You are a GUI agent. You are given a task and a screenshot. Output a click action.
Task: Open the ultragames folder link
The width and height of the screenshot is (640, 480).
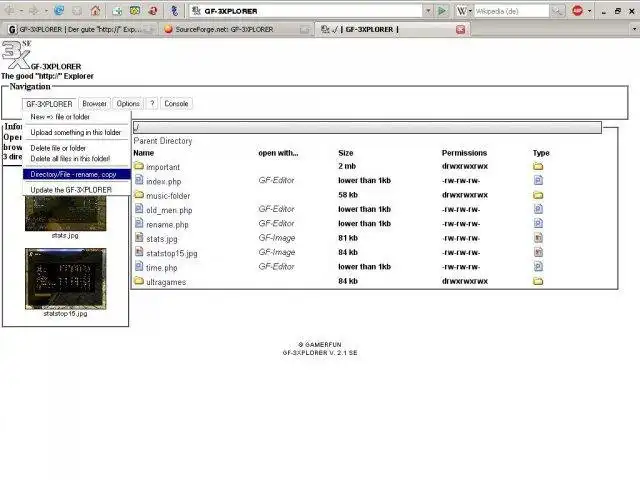(x=166, y=282)
